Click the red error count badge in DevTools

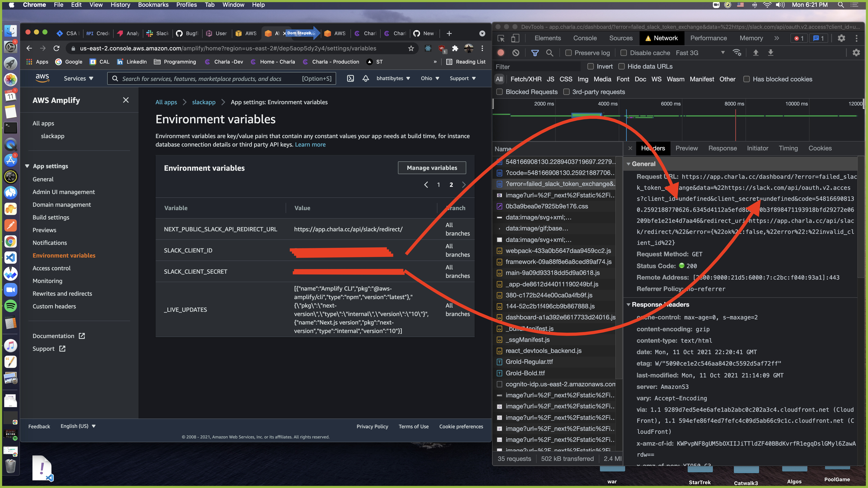[799, 38]
